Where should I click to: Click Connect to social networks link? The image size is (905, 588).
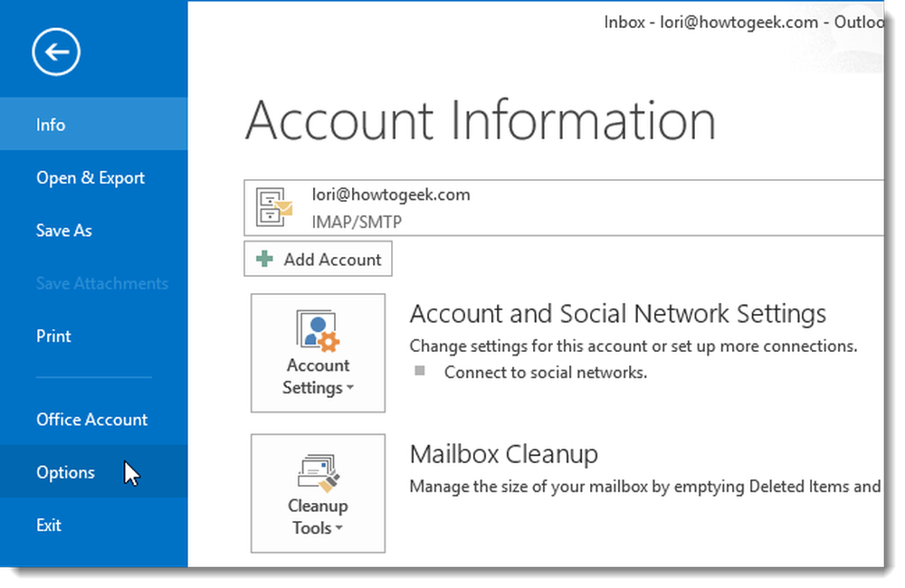[x=546, y=372]
